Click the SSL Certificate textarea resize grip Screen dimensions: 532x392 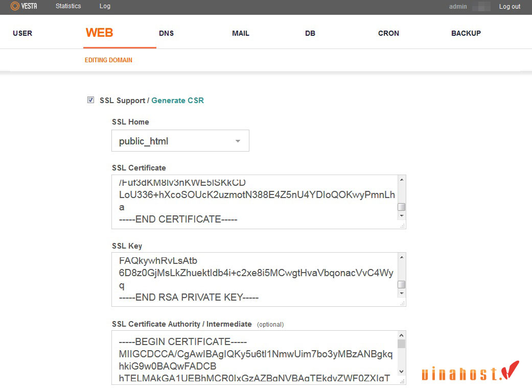(402, 226)
